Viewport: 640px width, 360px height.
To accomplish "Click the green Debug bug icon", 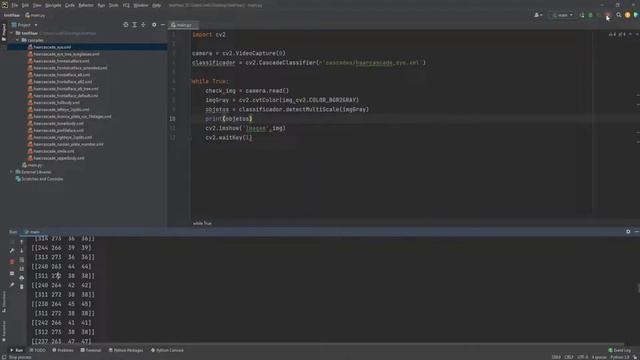I will [x=590, y=15].
